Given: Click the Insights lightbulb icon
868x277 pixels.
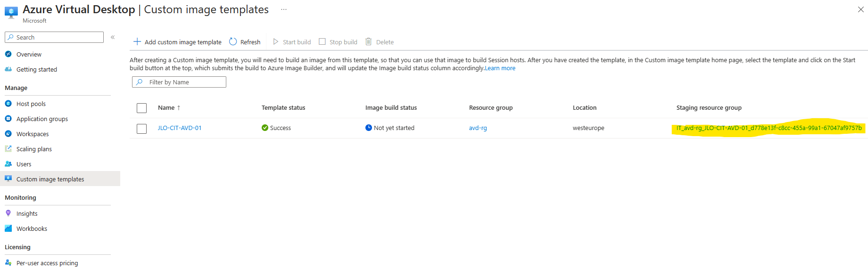Looking at the screenshot, I should pyautogui.click(x=8, y=213).
